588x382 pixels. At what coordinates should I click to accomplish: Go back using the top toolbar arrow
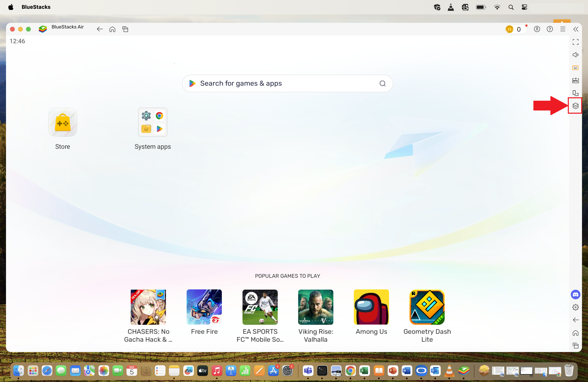click(x=100, y=29)
